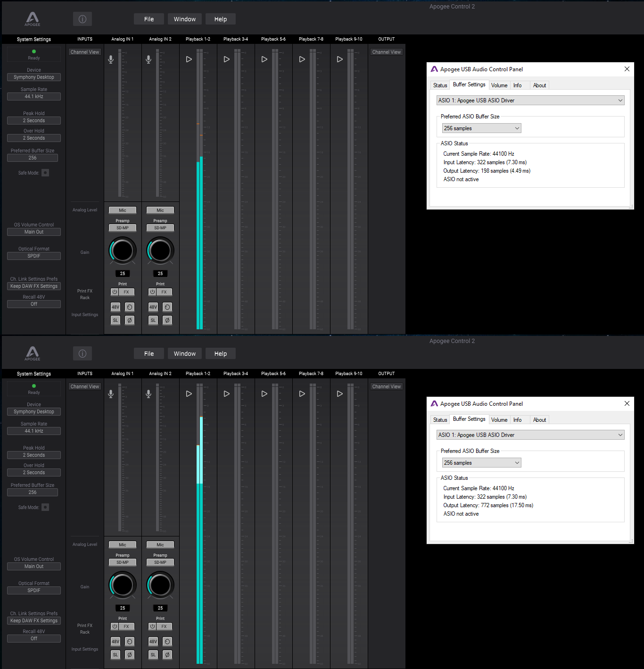Switch to the Volume tab in the top control panel

pos(499,85)
